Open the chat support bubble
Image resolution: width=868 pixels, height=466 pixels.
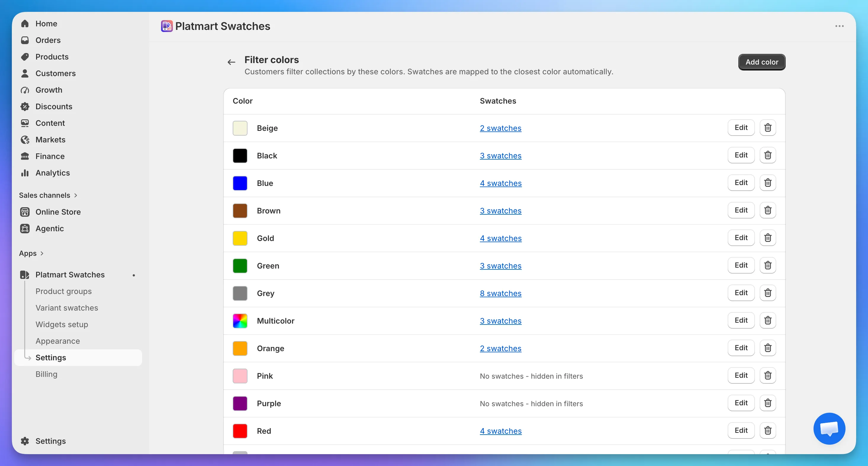pyautogui.click(x=829, y=429)
